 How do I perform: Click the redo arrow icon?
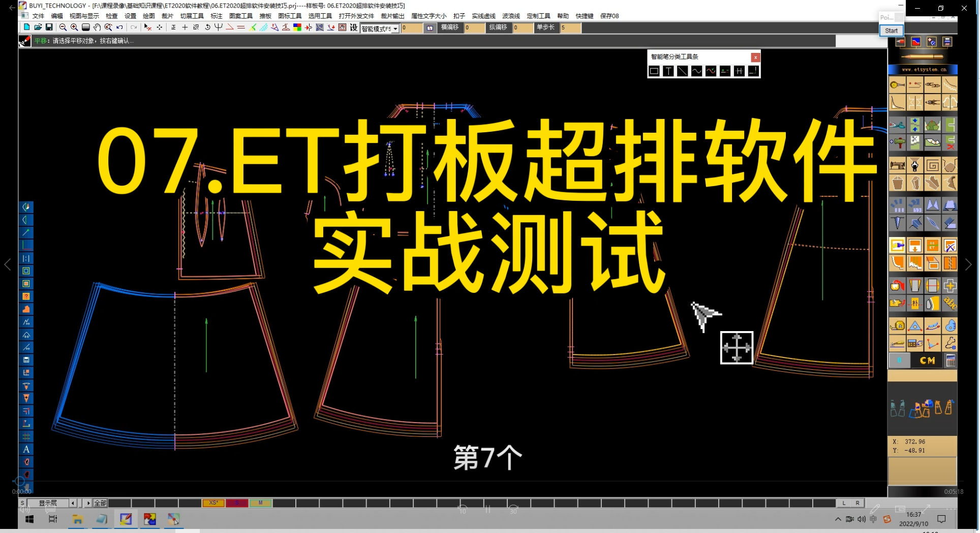[x=133, y=27]
